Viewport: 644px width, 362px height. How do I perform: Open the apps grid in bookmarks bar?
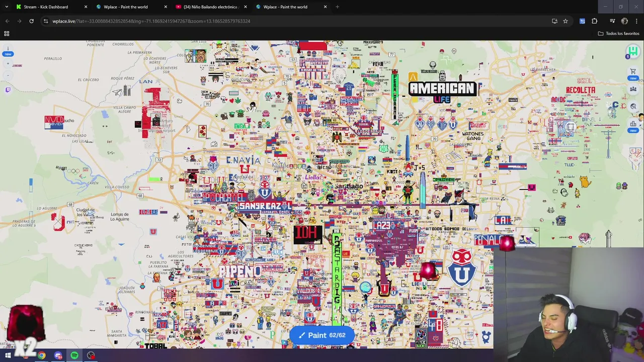[7, 33]
